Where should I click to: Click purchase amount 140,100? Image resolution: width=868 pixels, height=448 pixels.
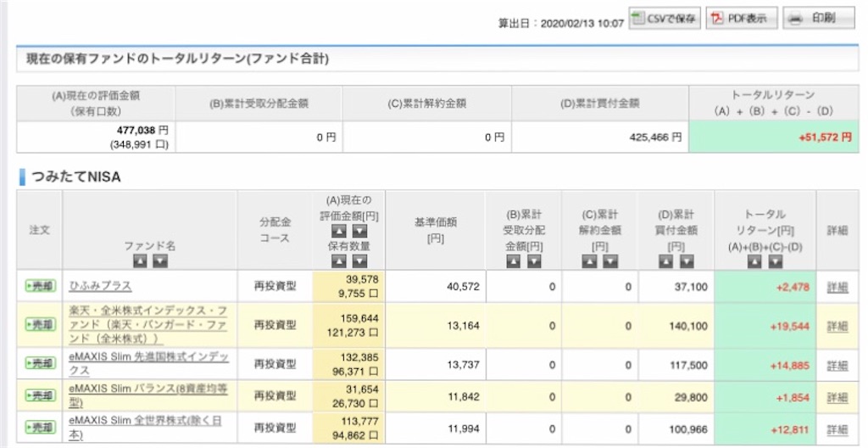point(688,326)
